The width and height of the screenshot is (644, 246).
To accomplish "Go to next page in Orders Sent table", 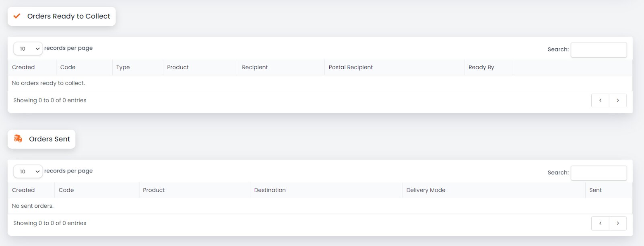I will pos(617,223).
